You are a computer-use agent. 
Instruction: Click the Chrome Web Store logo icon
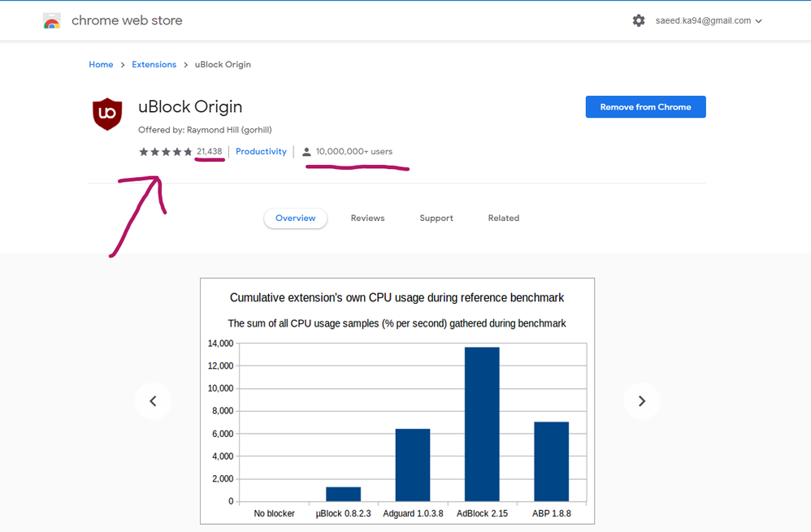click(x=52, y=20)
